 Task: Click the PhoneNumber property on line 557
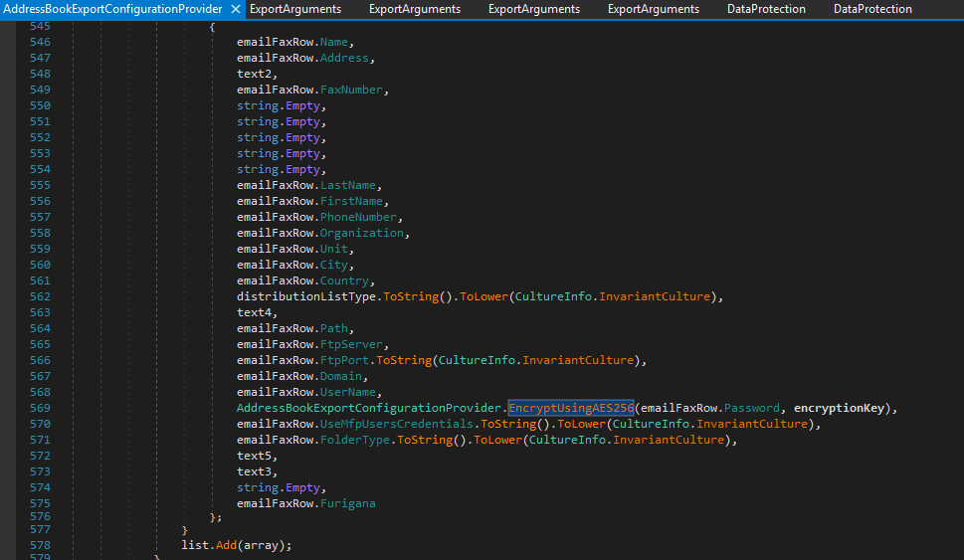359,218
